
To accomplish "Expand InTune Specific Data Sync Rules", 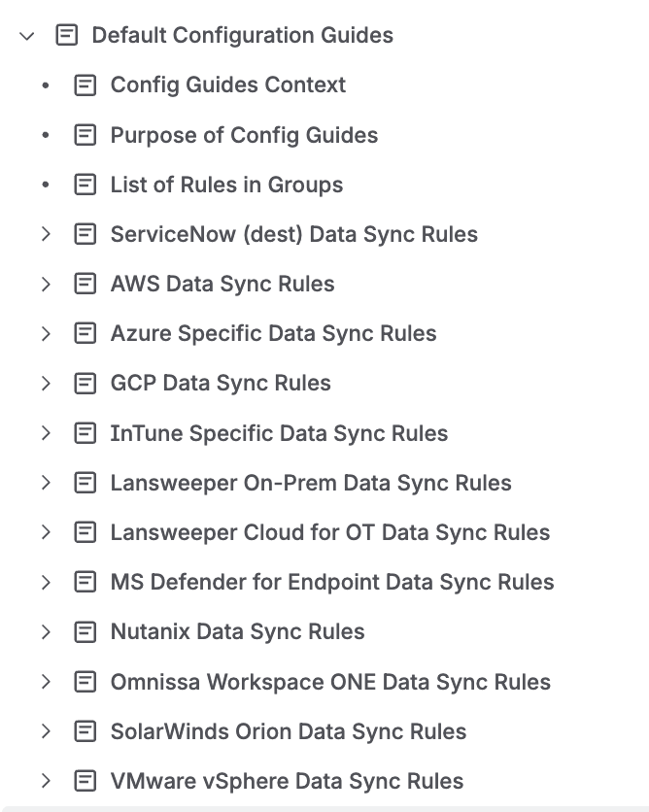I will [x=46, y=433].
